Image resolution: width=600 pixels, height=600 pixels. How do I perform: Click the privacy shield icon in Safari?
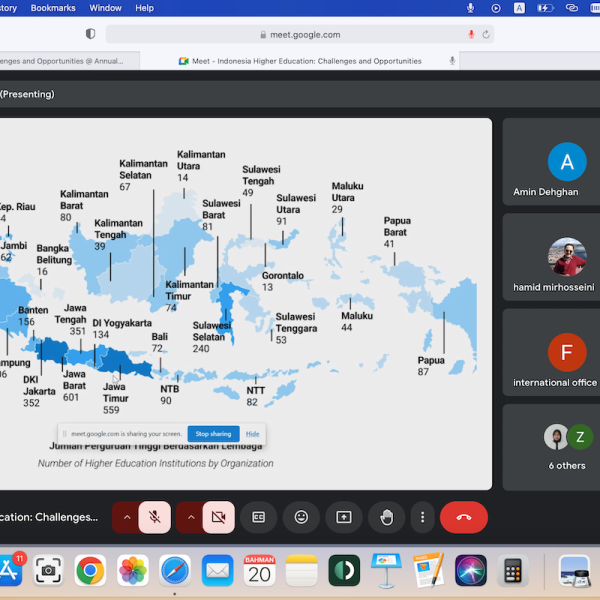[x=90, y=34]
